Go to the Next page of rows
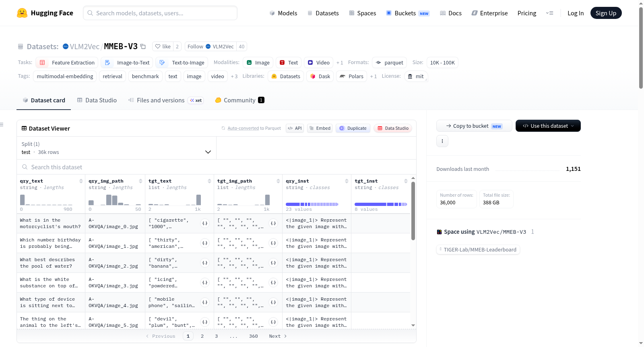The height and width of the screenshot is (347, 644). 278,336
